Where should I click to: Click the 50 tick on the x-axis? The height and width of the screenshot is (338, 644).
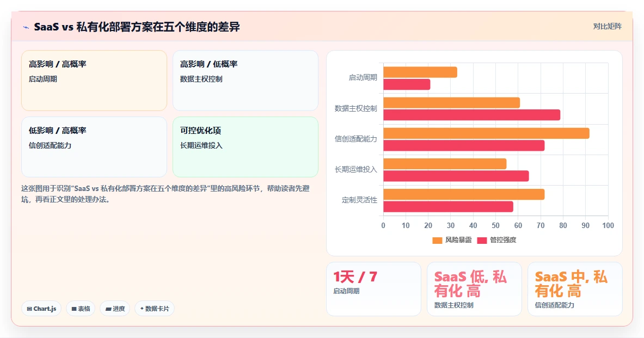coord(496,225)
